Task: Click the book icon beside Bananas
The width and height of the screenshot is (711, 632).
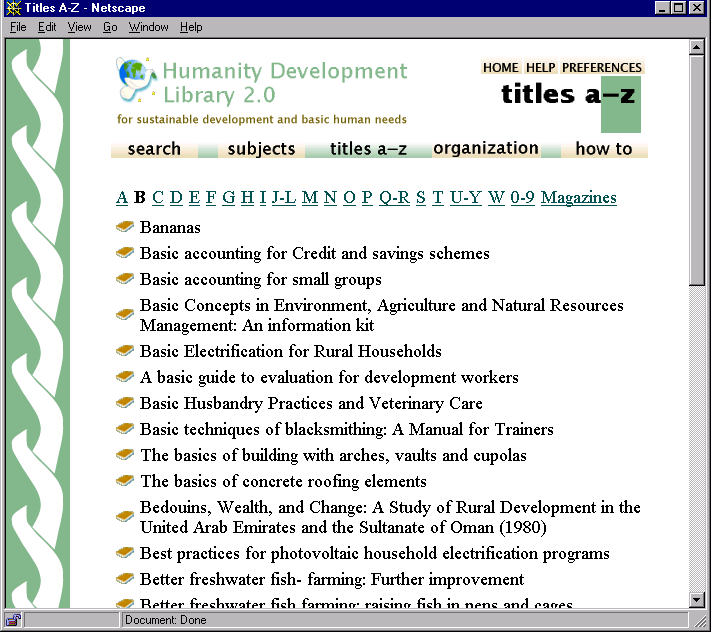Action: (x=125, y=228)
